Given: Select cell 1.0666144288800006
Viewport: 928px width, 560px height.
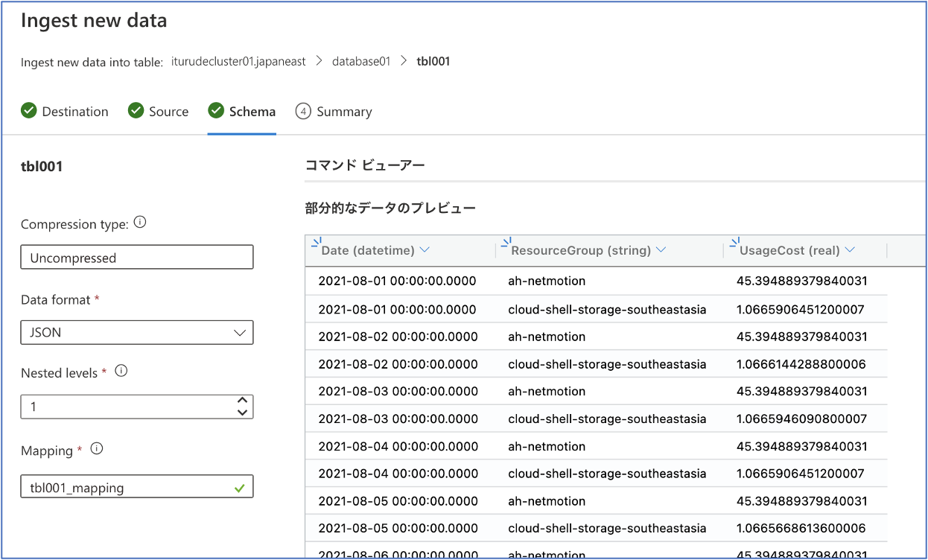Looking at the screenshot, I should pos(801,364).
